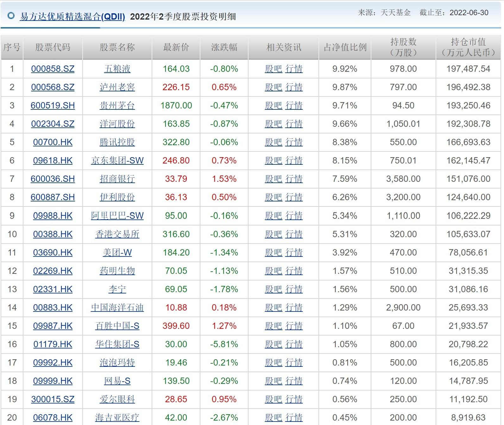
Task: Open the 五粮液 stock name link
Action: tap(117, 69)
